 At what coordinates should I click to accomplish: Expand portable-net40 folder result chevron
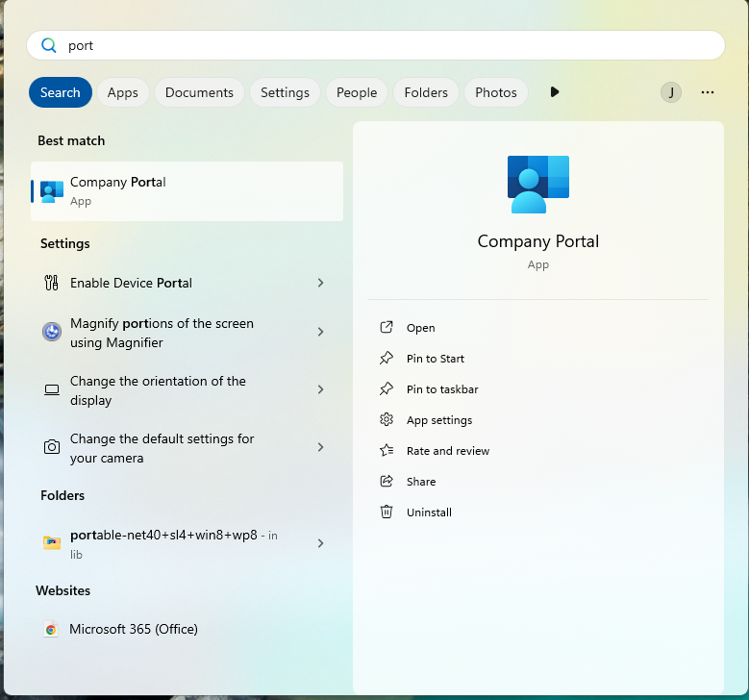[320, 543]
